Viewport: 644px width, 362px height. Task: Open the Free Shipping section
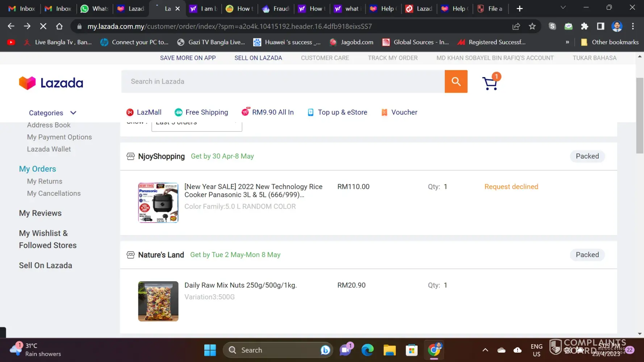[201, 112]
